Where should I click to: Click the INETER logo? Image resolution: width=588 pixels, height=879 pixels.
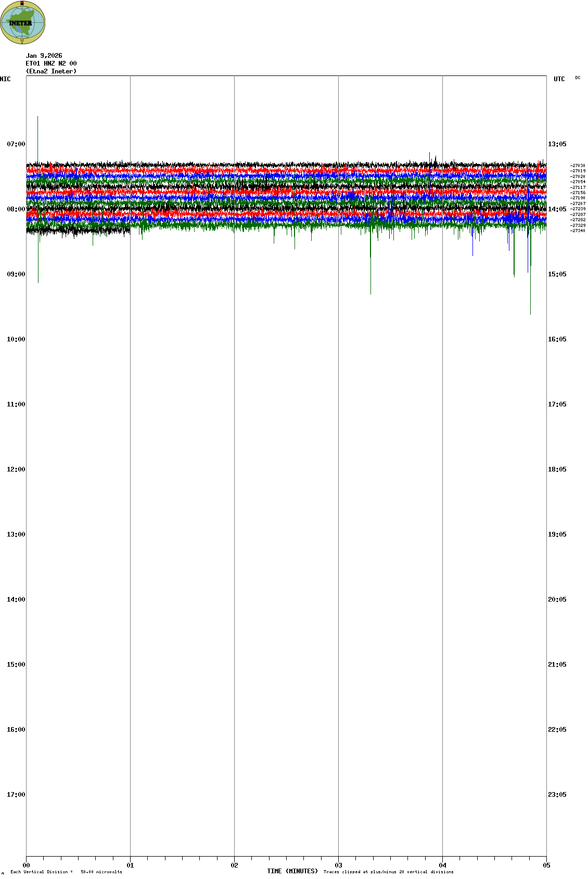[x=22, y=22]
